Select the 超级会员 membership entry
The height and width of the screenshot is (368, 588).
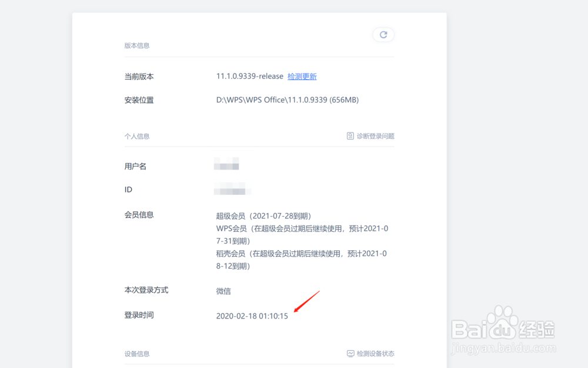(264, 215)
